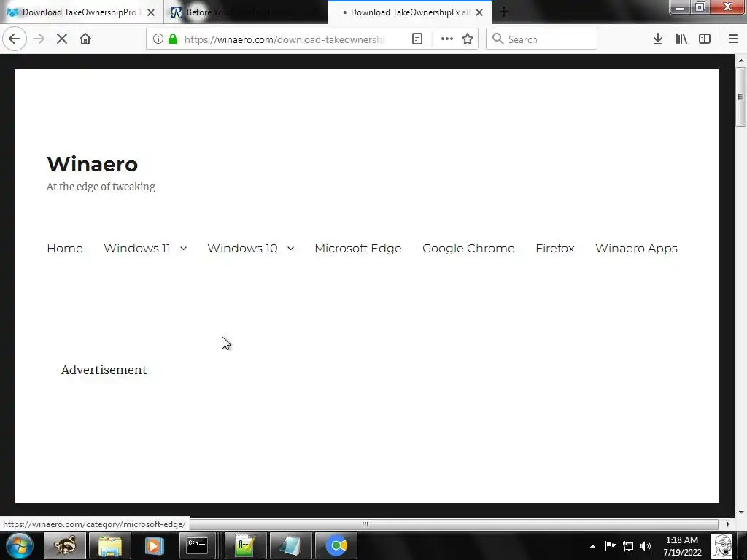Click the scroll down arrow
The image size is (747, 560).
coord(741,513)
